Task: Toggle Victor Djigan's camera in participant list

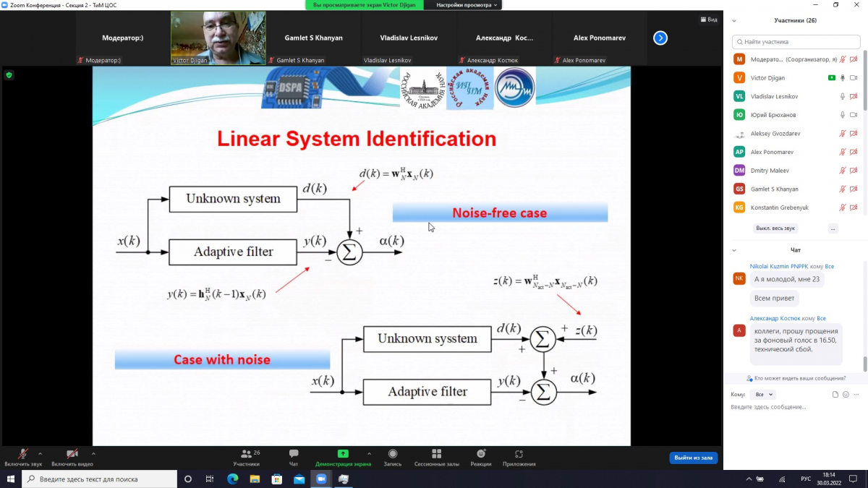Action: coord(854,77)
